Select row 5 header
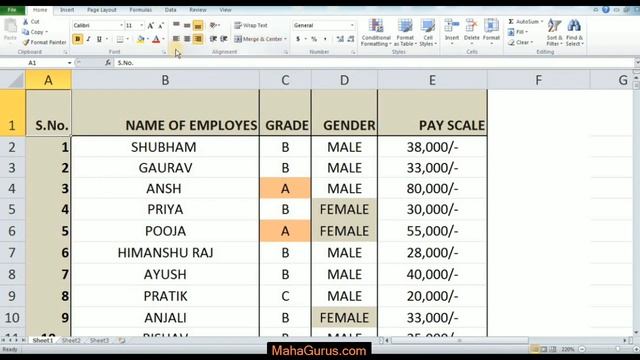Image resolution: width=640 pixels, height=360 pixels. click(12, 209)
